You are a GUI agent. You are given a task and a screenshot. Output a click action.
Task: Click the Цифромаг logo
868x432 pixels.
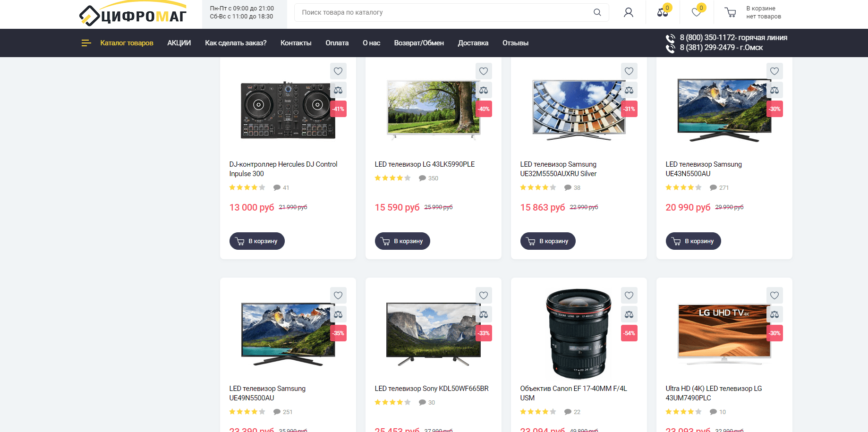pyautogui.click(x=133, y=15)
